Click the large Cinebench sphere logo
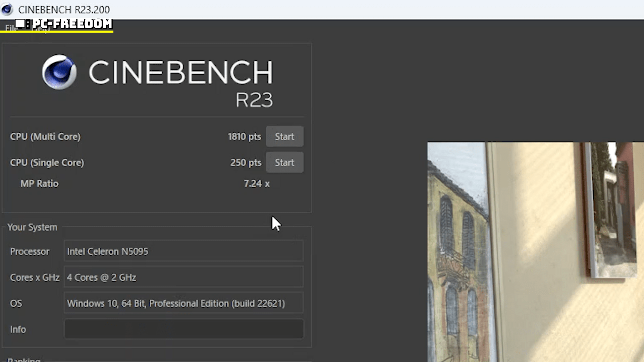Screen dimensions: 644x362 click(59, 72)
